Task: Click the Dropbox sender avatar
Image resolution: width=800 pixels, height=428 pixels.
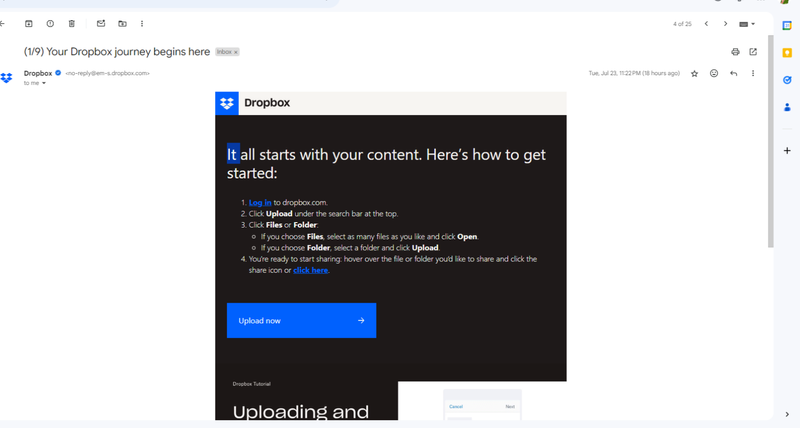Action: pyautogui.click(x=6, y=78)
